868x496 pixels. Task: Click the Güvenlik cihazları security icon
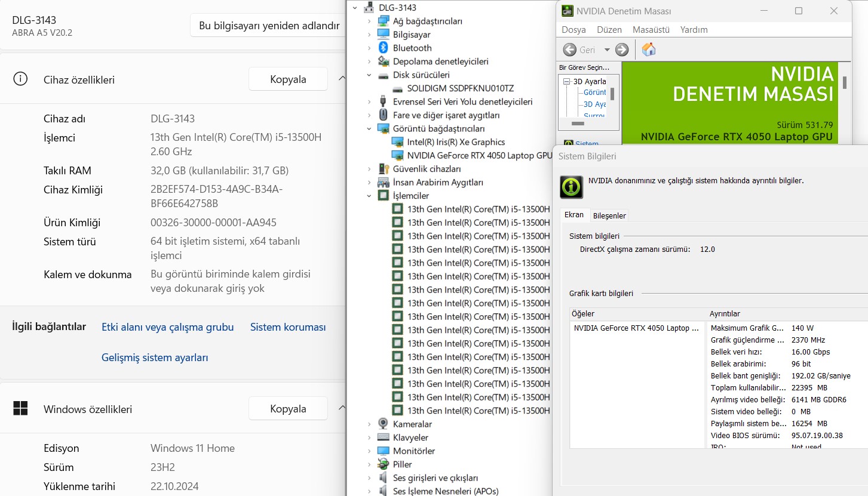point(383,169)
